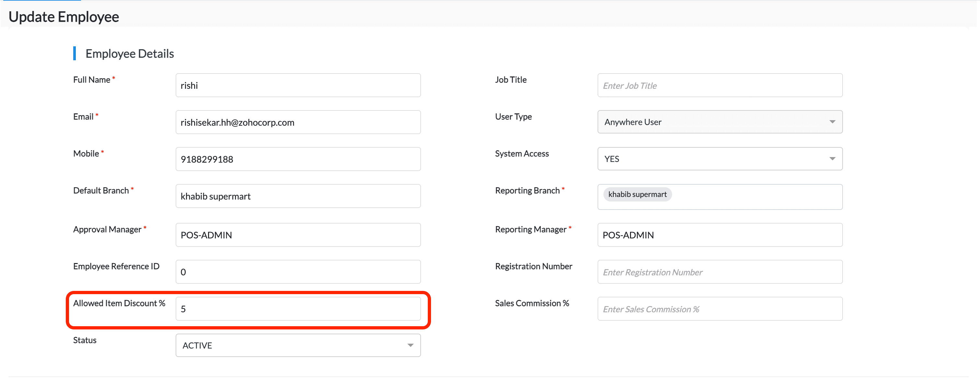
Task: Click the Registration Number field
Action: coord(719,271)
